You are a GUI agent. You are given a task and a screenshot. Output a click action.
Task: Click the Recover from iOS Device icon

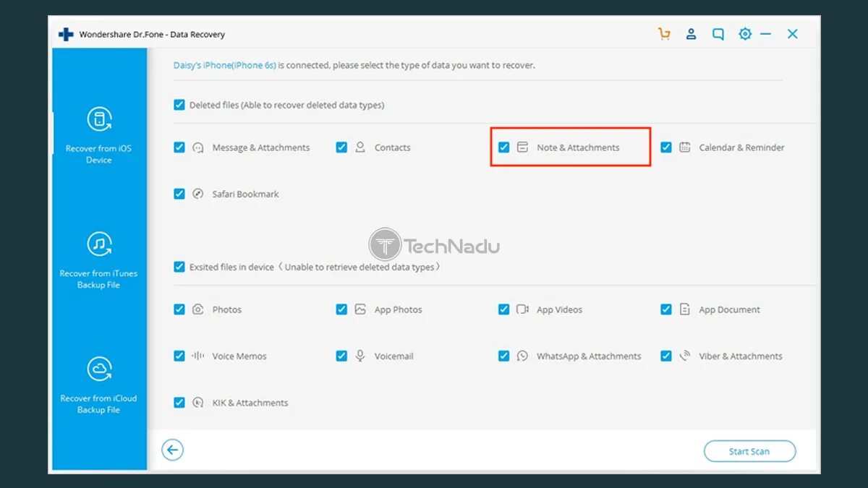pyautogui.click(x=99, y=120)
